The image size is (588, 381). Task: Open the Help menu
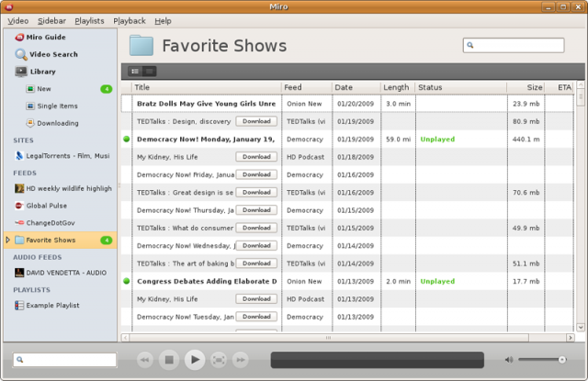click(163, 21)
